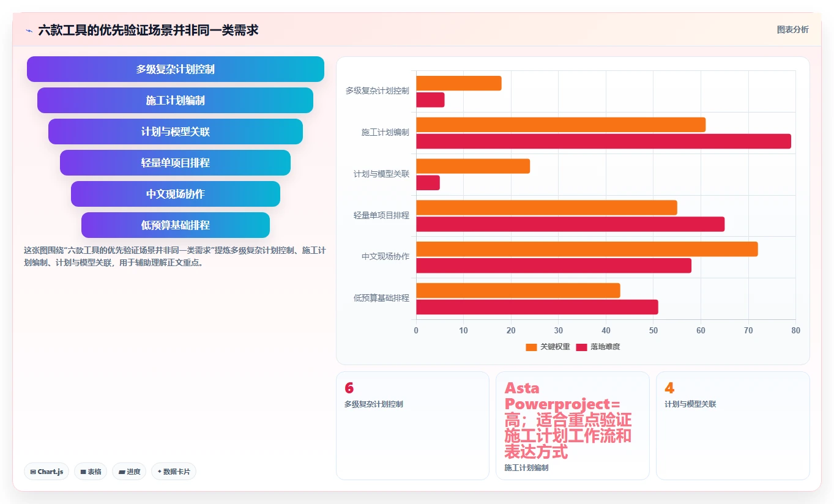Screen dimensions: 834x504
Task: Click the orange bar for 轻量单项目排程
Action: pyautogui.click(x=547, y=207)
